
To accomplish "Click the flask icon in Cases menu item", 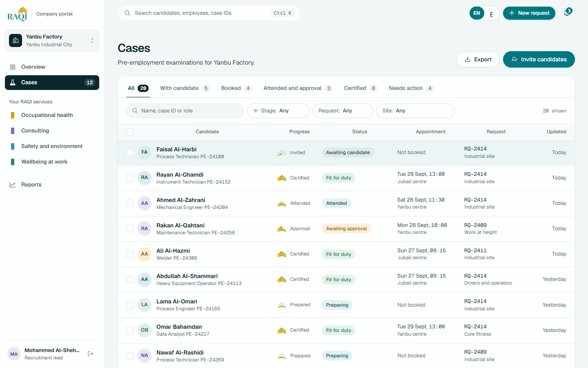I will click(13, 83).
